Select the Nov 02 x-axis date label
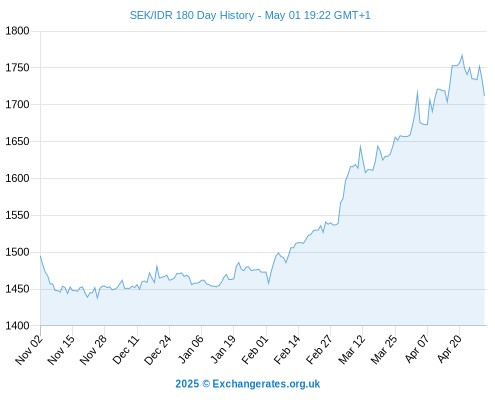This screenshot has width=495, height=400. coord(29,350)
